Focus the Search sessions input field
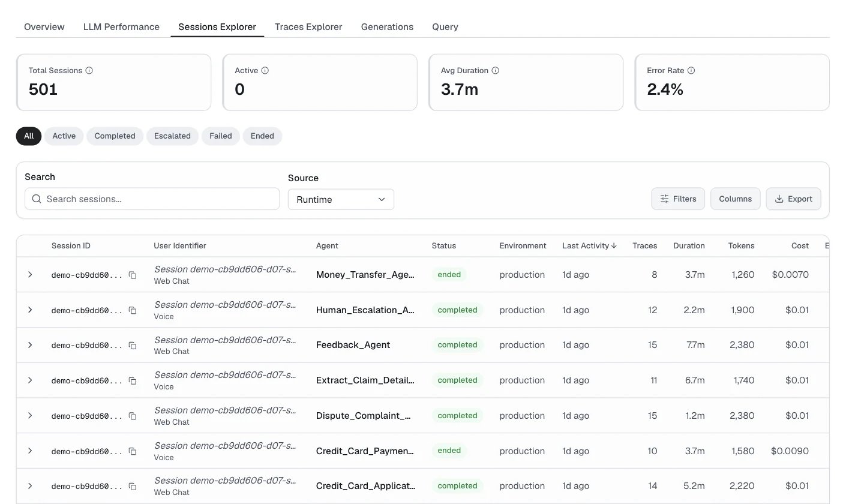The height and width of the screenshot is (504, 846). click(x=152, y=199)
